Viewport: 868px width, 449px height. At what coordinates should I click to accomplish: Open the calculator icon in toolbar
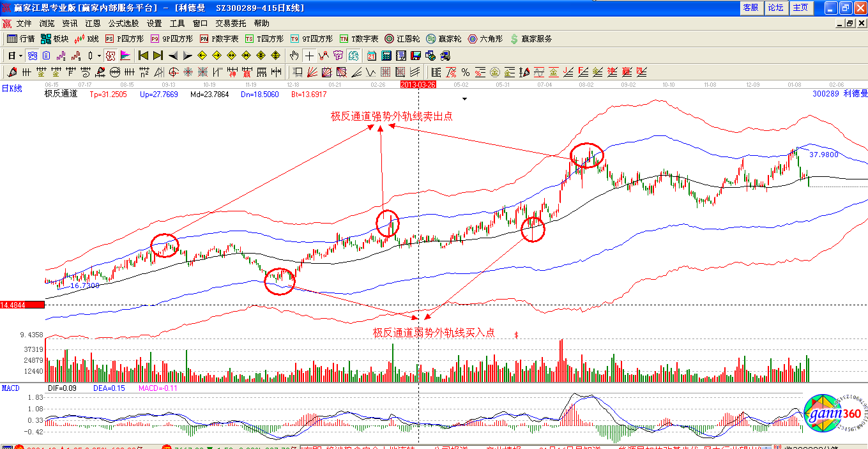coord(387,56)
